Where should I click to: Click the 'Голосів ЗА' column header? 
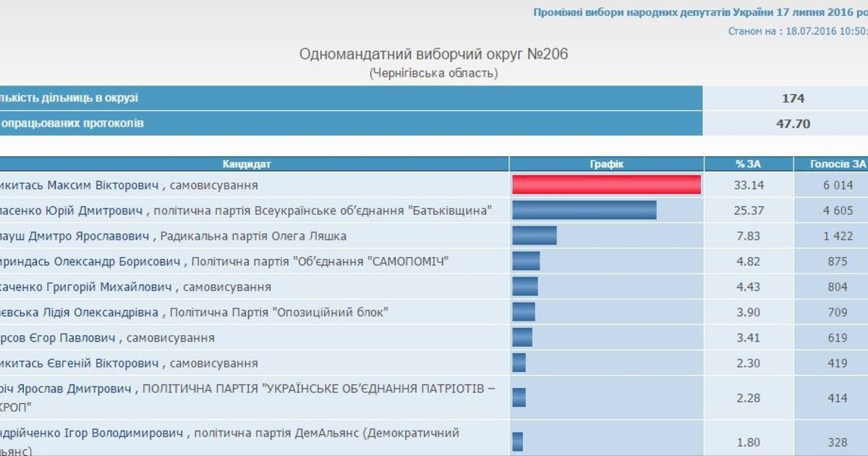click(838, 164)
